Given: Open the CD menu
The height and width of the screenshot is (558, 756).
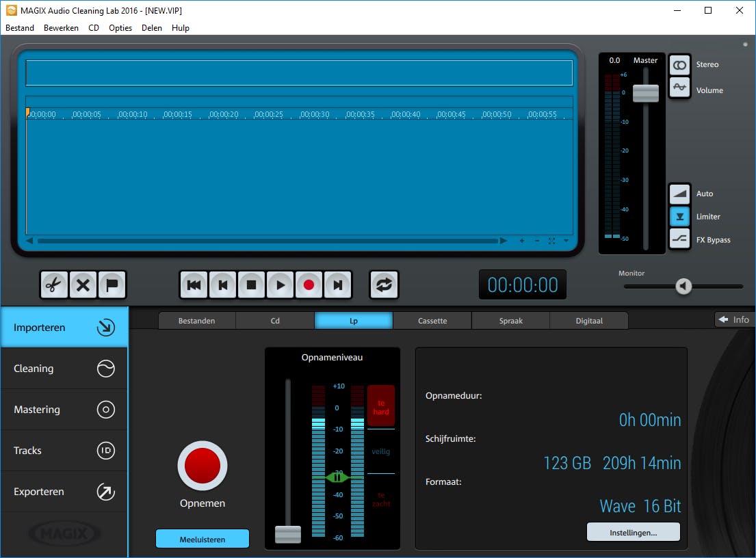Looking at the screenshot, I should click(x=94, y=28).
